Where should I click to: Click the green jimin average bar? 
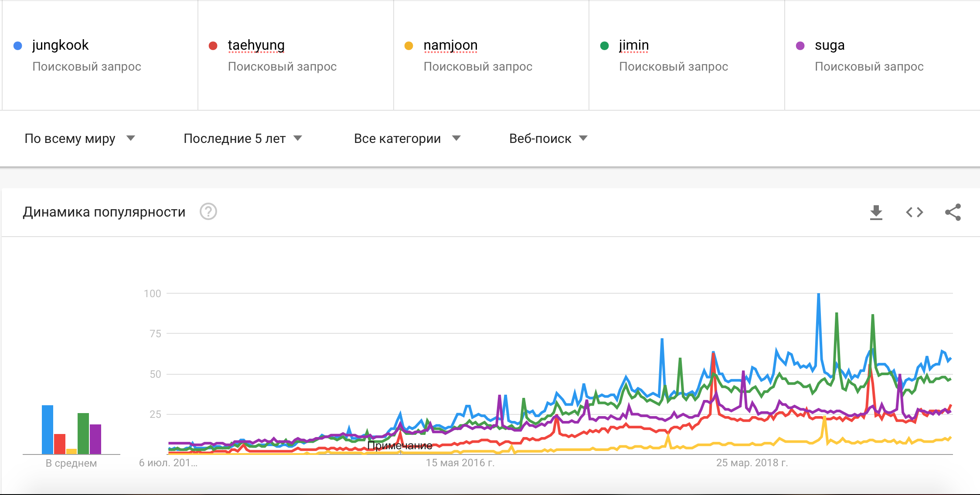pos(83,434)
